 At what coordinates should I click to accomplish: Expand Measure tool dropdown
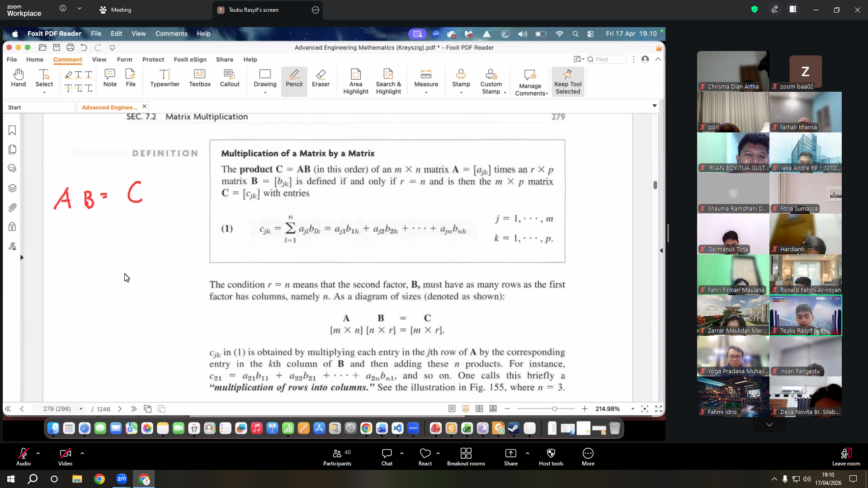click(x=426, y=93)
